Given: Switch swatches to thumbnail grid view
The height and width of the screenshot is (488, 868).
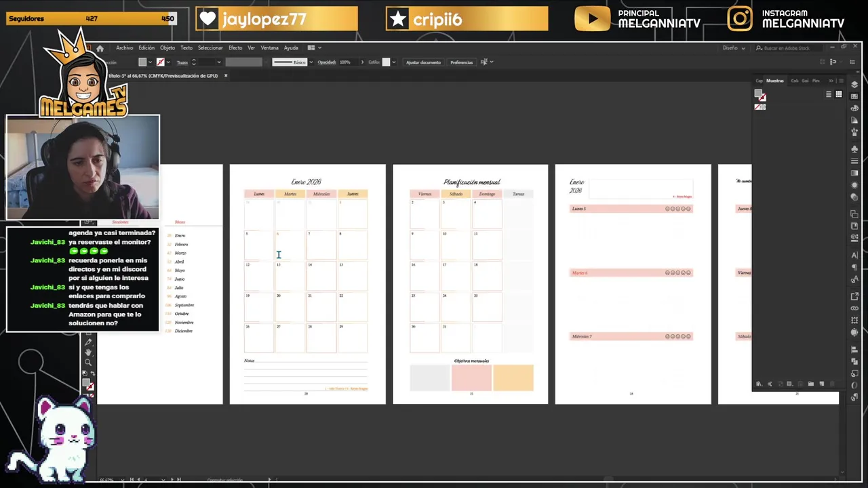Looking at the screenshot, I should tap(839, 94).
